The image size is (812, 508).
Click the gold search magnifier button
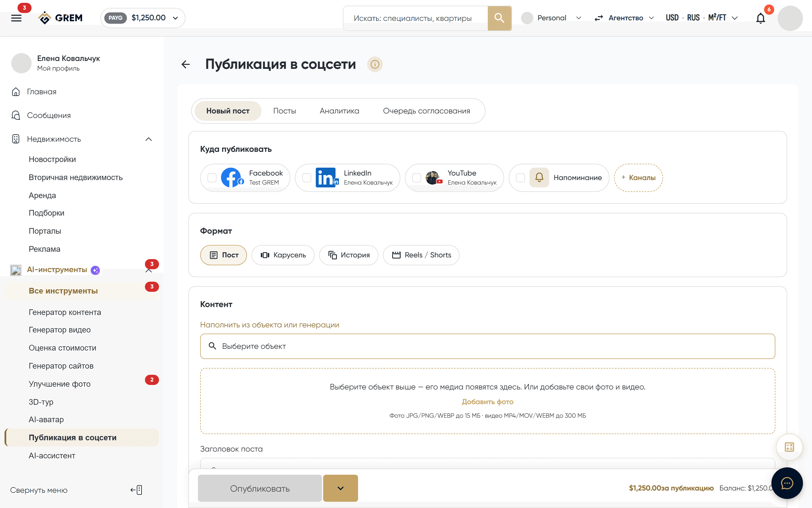coord(499,18)
